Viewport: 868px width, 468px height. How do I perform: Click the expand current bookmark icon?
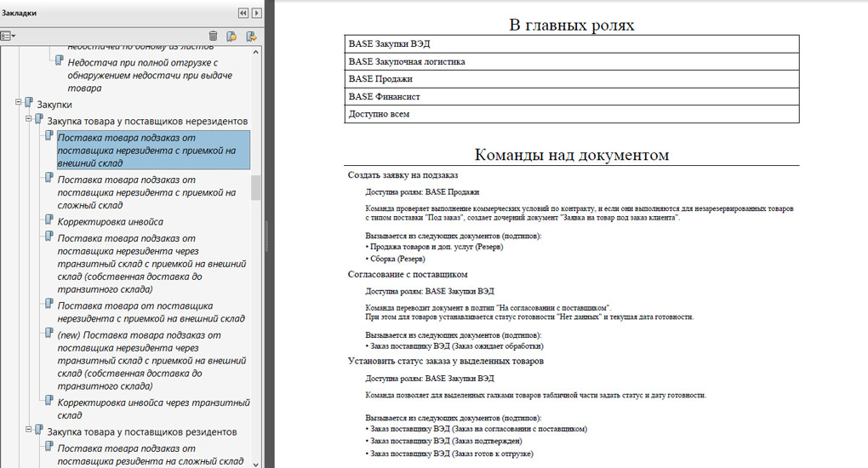click(251, 36)
